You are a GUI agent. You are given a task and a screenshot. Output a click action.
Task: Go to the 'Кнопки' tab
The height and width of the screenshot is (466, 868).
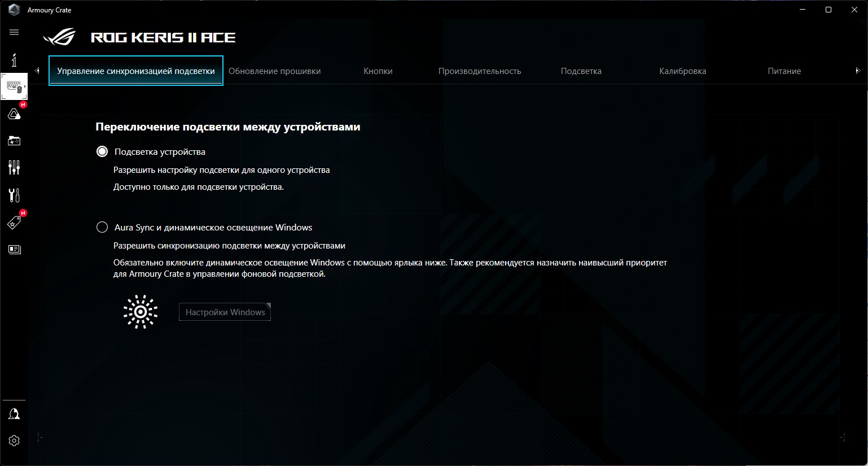[378, 71]
